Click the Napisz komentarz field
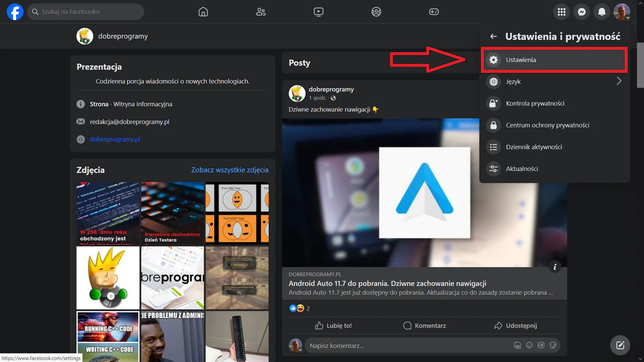The width and height of the screenshot is (644, 362). coord(408,346)
